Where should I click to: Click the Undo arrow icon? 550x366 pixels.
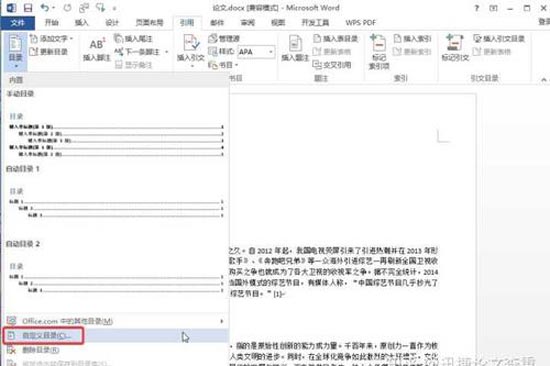pyautogui.click(x=45, y=7)
